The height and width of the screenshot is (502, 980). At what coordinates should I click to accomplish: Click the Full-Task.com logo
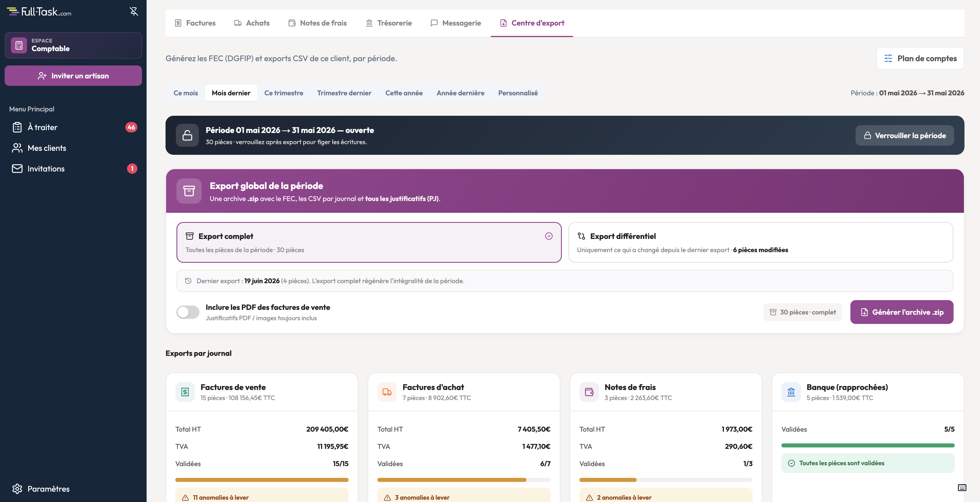[39, 12]
